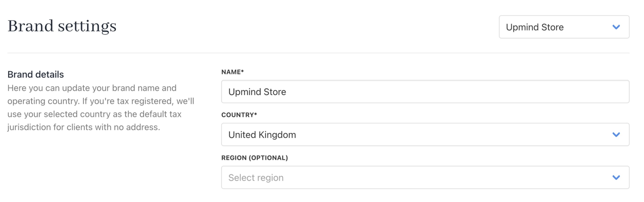644x202 pixels.
Task: Open the Upmind Store brand selector
Action: pyautogui.click(x=564, y=27)
